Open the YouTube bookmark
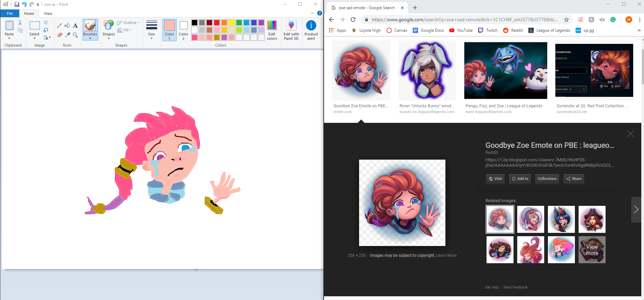Viewport: 644px width, 300px height. pyautogui.click(x=461, y=30)
